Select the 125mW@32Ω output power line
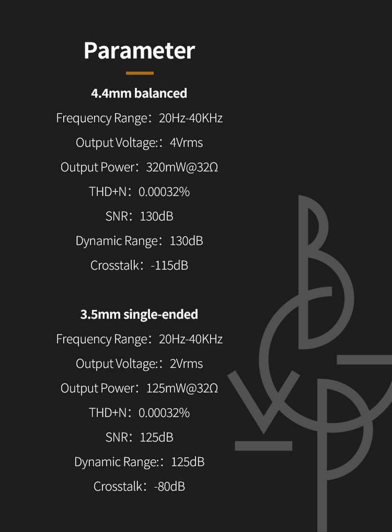The height and width of the screenshot is (532, 392). pyautogui.click(x=139, y=388)
